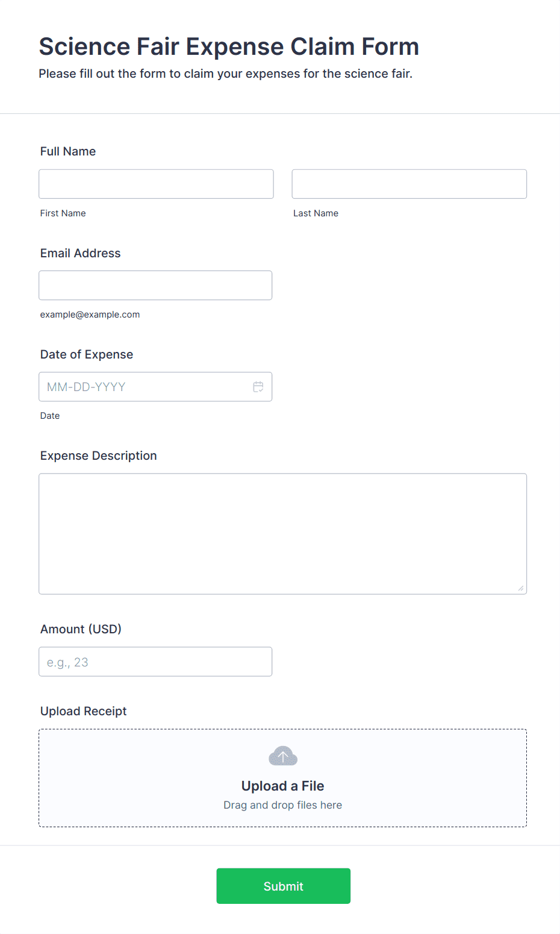560x934 pixels.
Task: Click the MM-DD-YYYY date input
Action: point(145,387)
